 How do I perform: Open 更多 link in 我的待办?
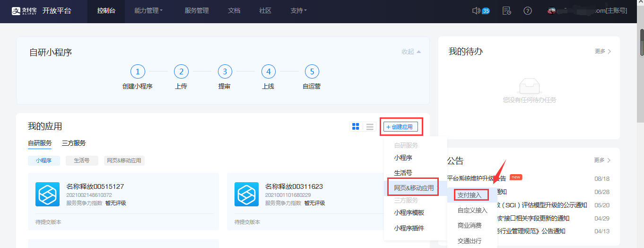point(603,51)
